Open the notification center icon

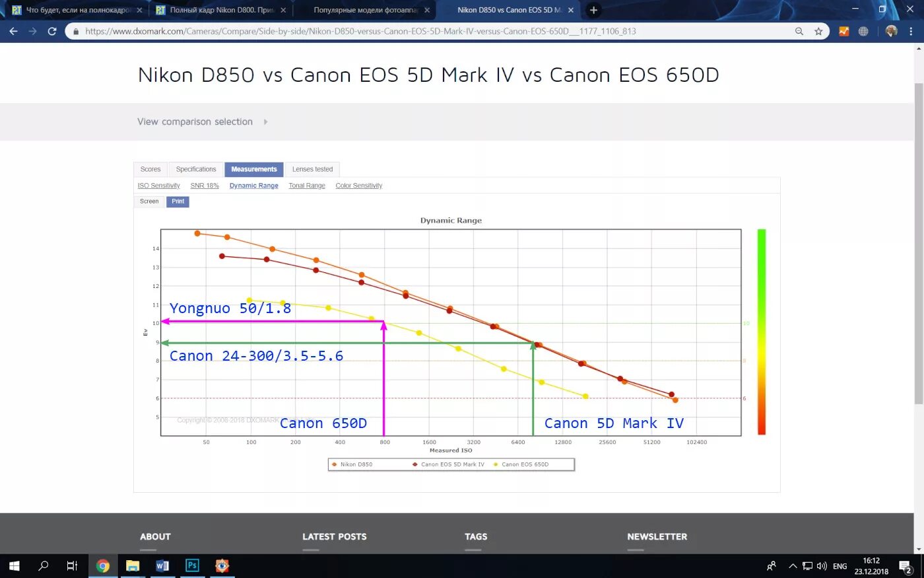pyautogui.click(x=906, y=566)
